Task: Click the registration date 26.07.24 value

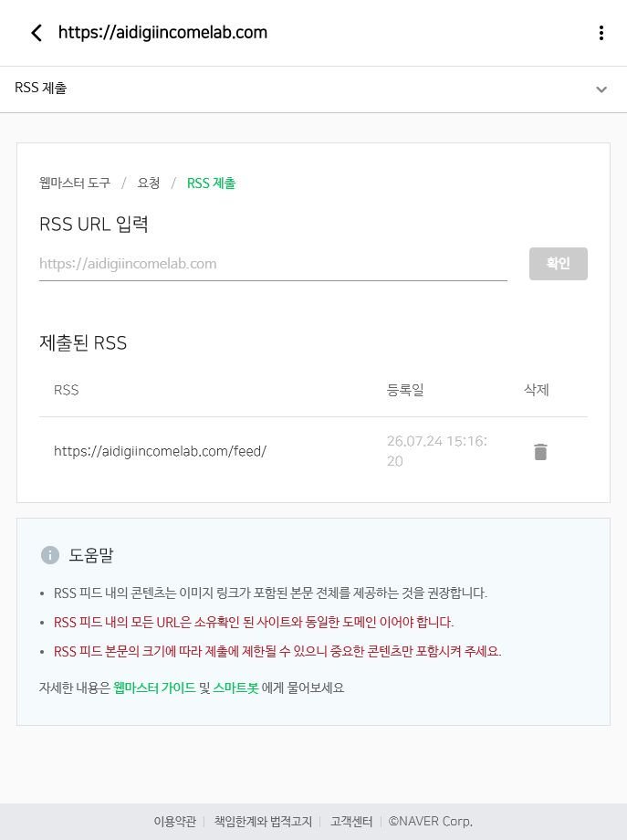Action: point(437,451)
